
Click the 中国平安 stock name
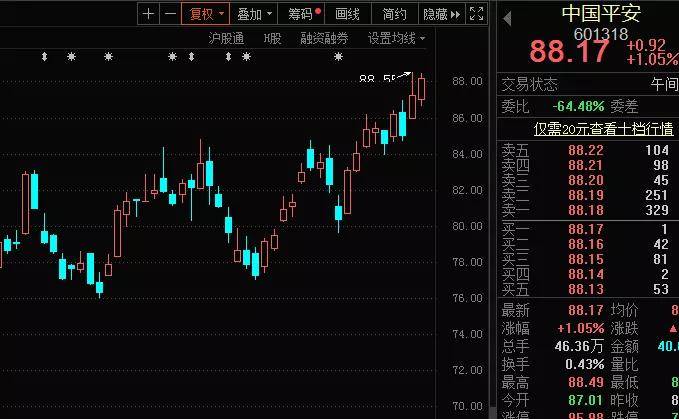[601, 13]
